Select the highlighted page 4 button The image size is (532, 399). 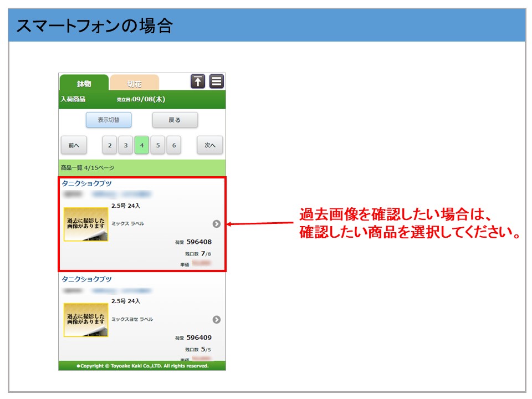point(142,145)
